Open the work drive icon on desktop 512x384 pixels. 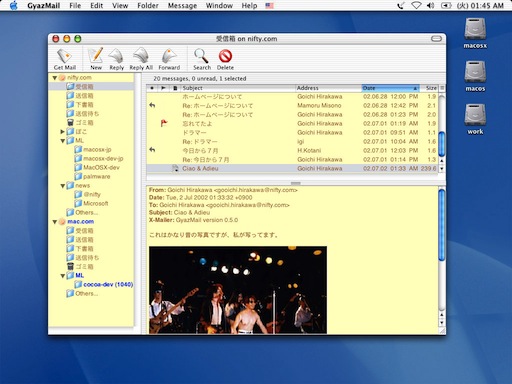click(475, 115)
